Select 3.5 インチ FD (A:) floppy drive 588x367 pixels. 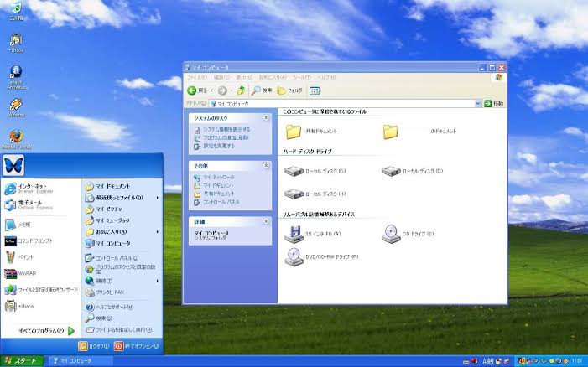[313, 234]
